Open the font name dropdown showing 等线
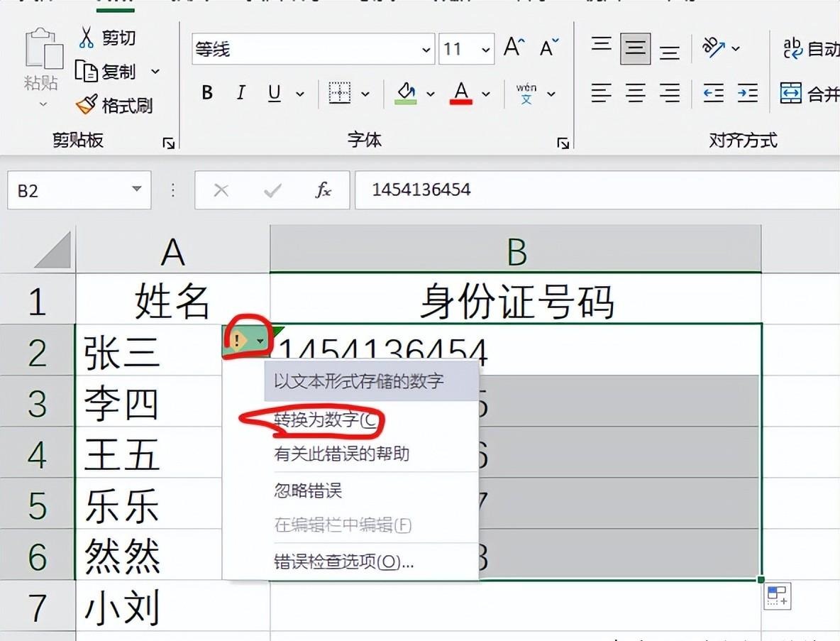The height and width of the screenshot is (641, 840). point(426,49)
